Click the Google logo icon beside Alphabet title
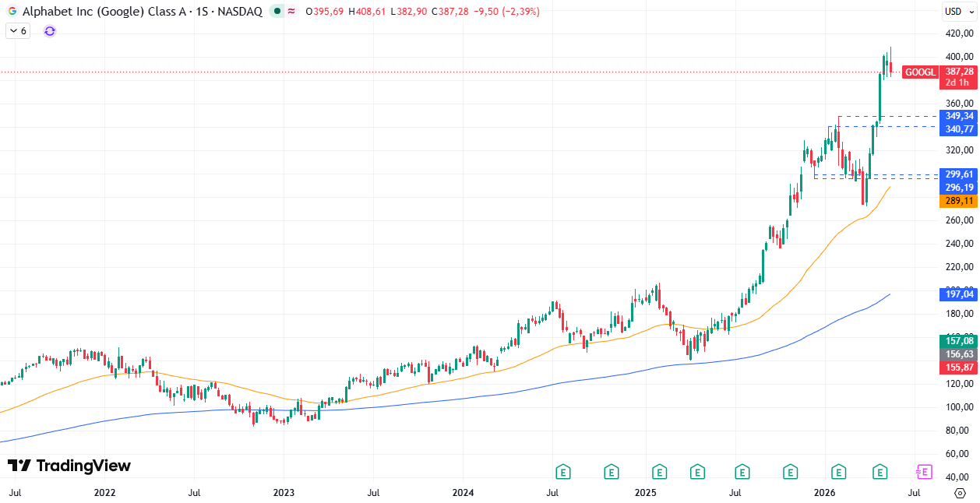The image size is (980, 503). (x=12, y=12)
